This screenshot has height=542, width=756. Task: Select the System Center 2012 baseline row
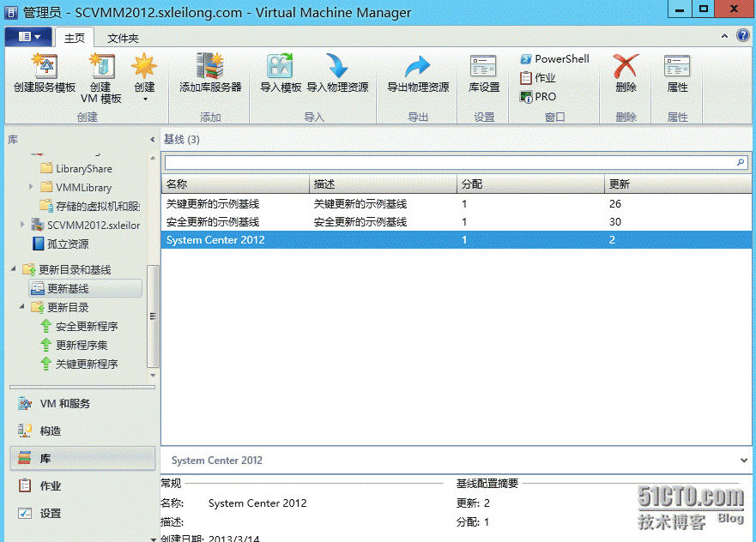(457, 240)
